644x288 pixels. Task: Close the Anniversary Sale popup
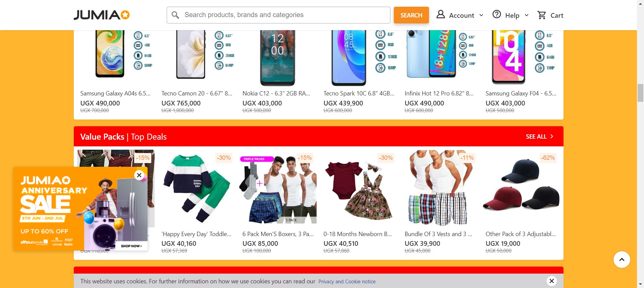pyautogui.click(x=139, y=175)
